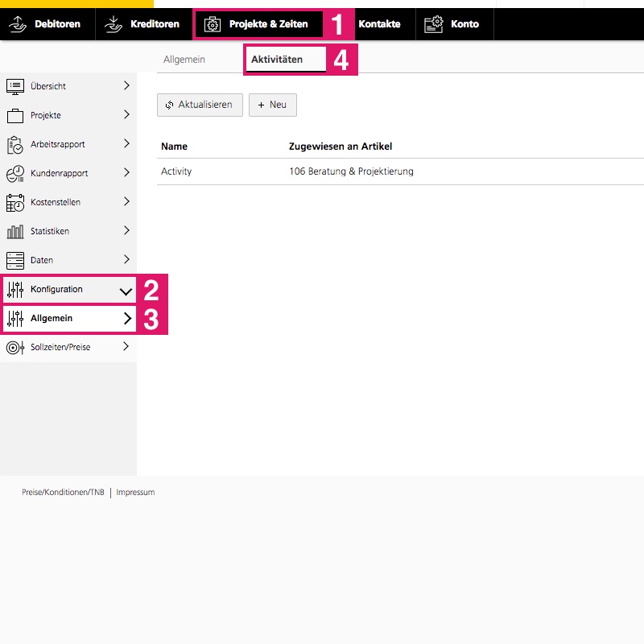Expand the Statistiken arrow in sidebar
Image resolution: width=644 pixels, height=644 pixels.
coord(126,231)
